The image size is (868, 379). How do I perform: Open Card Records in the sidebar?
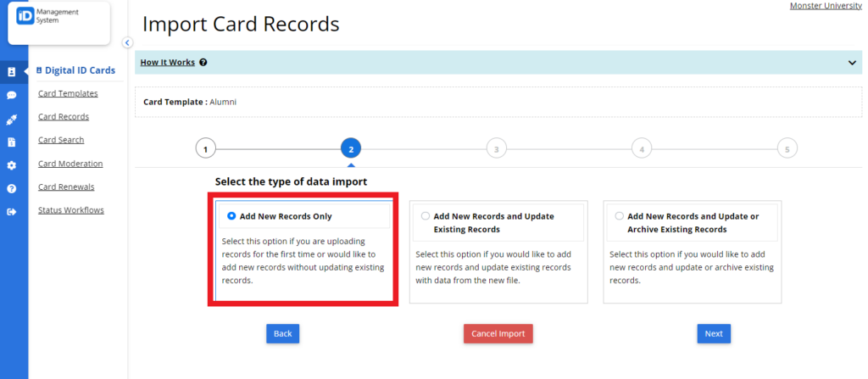(64, 117)
